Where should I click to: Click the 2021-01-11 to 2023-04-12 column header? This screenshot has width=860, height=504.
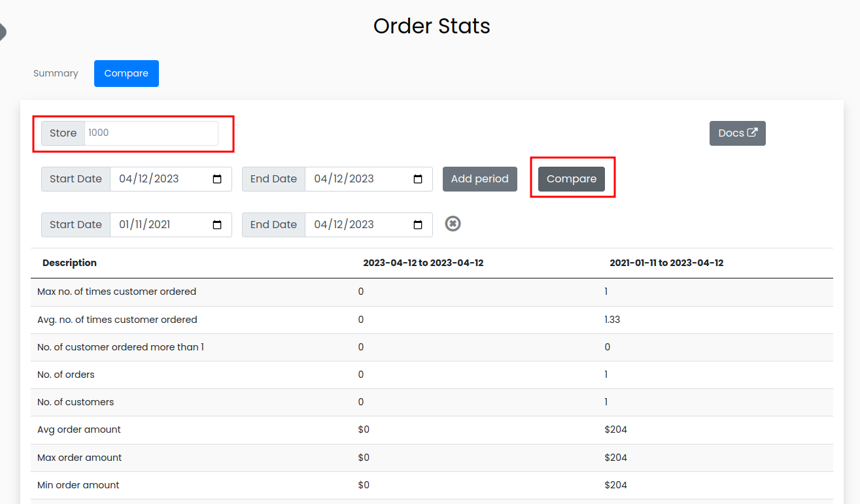(x=666, y=263)
